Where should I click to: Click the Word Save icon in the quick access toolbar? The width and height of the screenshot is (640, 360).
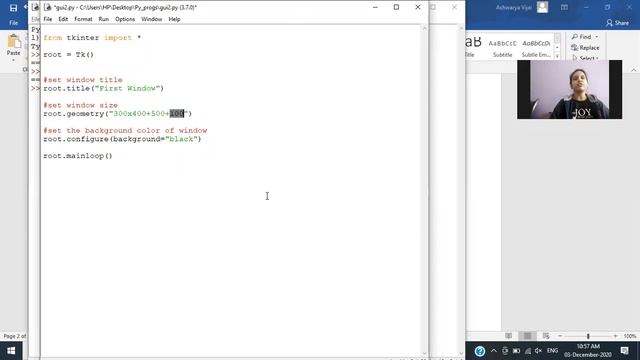tap(13, 7)
